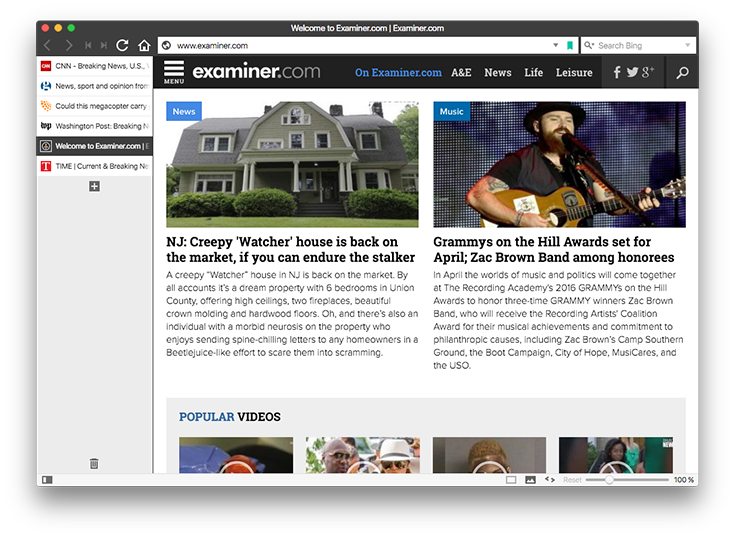The height and width of the screenshot is (538, 735).
Task: Open the Home page icon
Action: click(x=144, y=45)
